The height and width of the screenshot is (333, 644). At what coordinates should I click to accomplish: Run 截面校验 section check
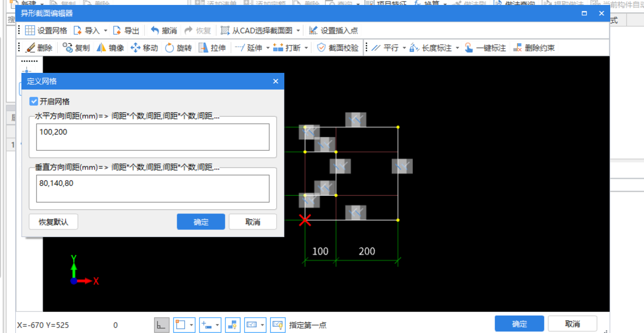click(338, 48)
